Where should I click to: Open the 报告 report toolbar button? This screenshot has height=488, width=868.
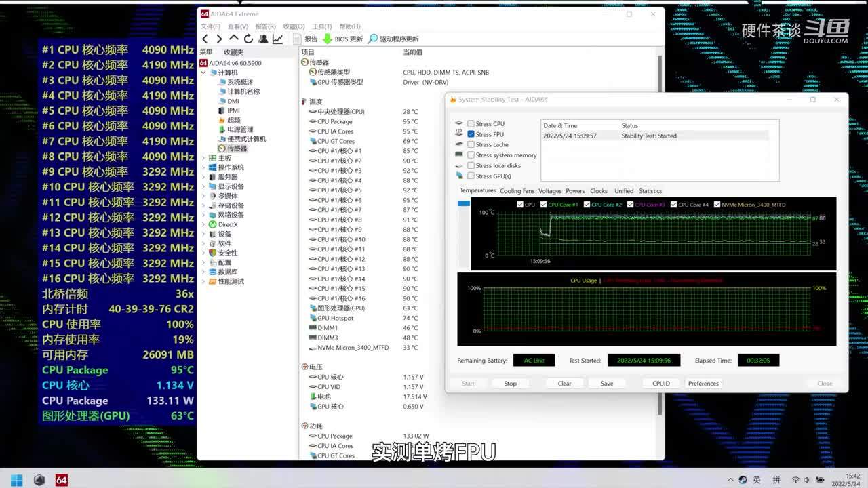305,39
